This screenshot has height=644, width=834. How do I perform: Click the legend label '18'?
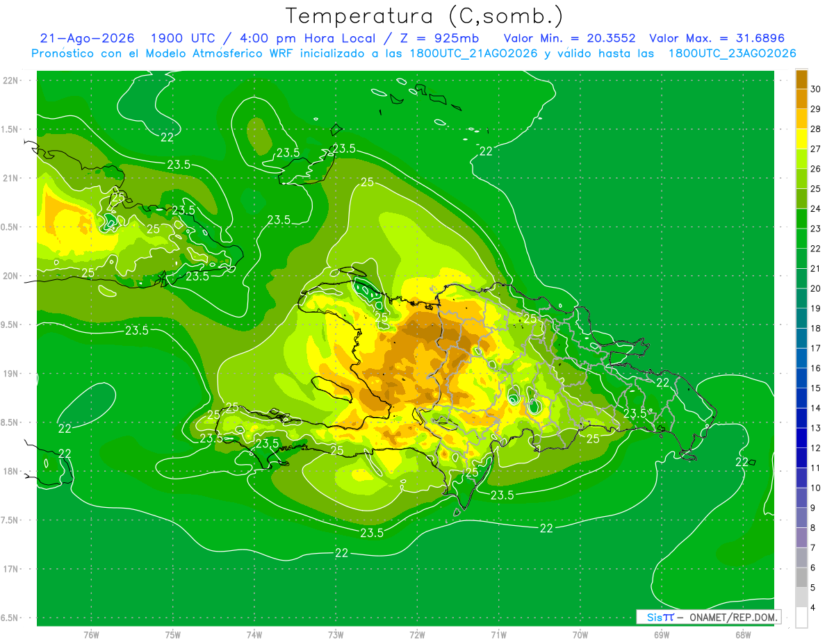[x=816, y=329]
